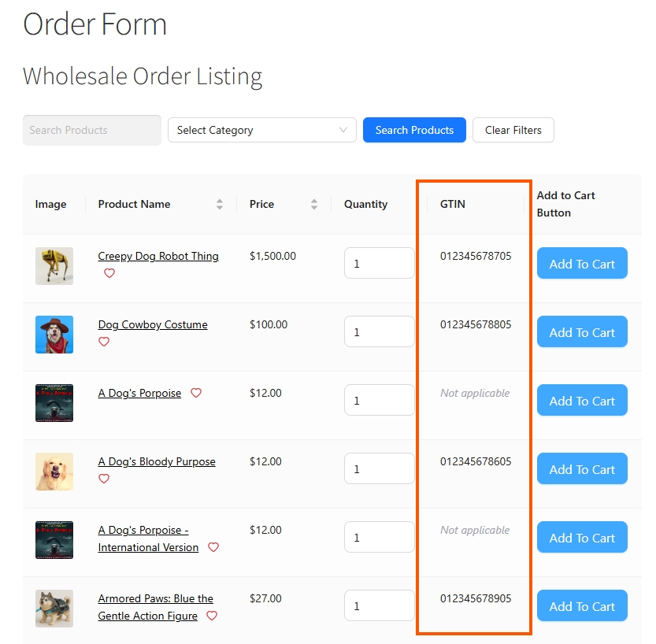Viewport: 656px width, 644px height.
Task: Open Creepy Dog Robot Thing product link
Action: [158, 256]
